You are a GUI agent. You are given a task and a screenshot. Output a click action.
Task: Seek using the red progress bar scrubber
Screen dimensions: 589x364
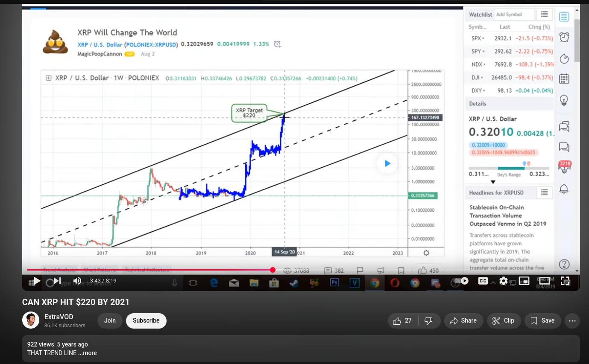click(x=273, y=270)
